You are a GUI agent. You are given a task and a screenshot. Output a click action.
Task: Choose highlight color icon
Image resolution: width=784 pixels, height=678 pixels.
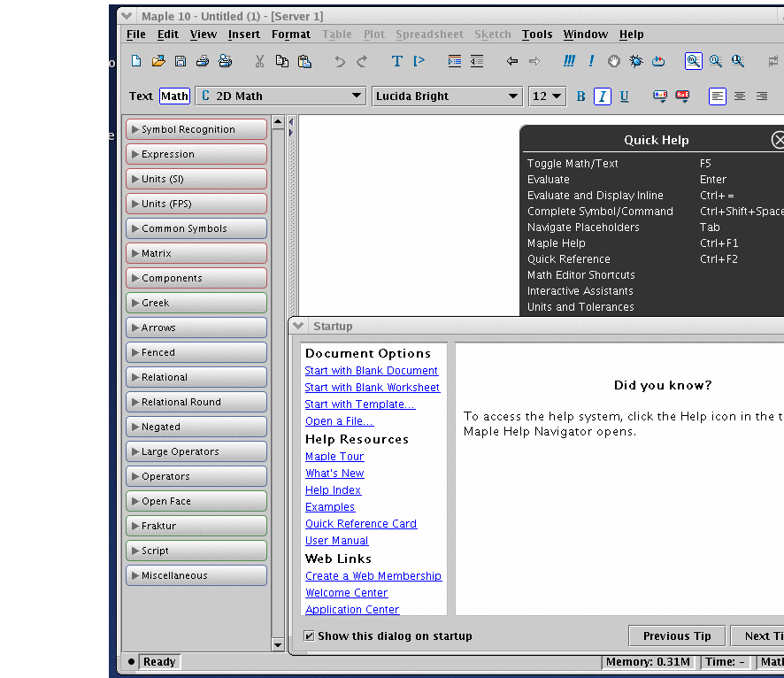682,96
